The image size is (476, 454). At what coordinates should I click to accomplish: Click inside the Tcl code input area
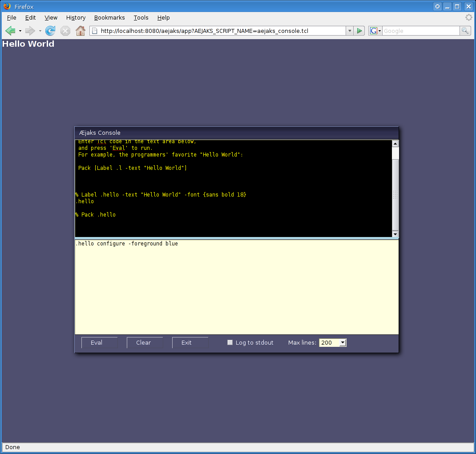236,289
